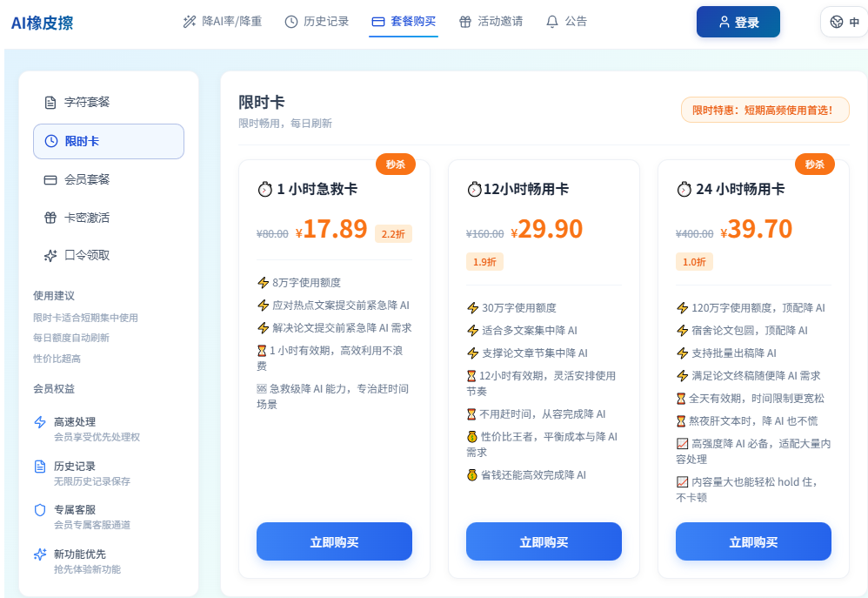Click the 登录 login button
868x598 pixels.
click(x=738, y=22)
